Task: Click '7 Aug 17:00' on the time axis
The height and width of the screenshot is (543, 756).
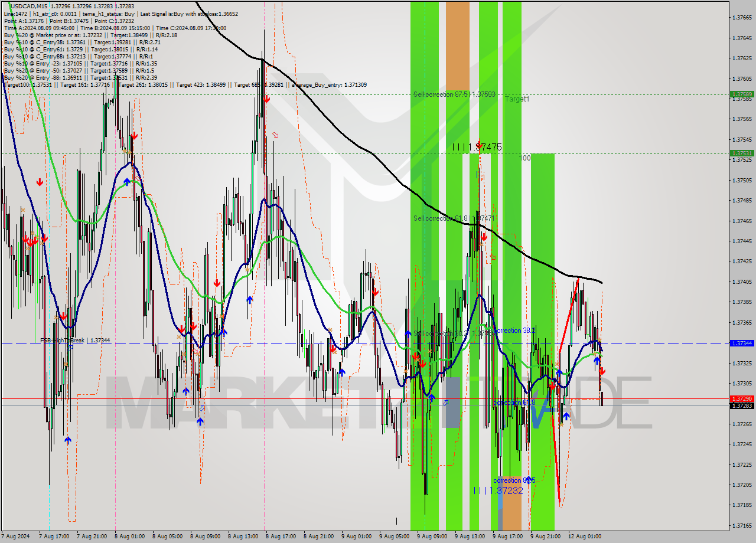Action: pyautogui.click(x=54, y=537)
